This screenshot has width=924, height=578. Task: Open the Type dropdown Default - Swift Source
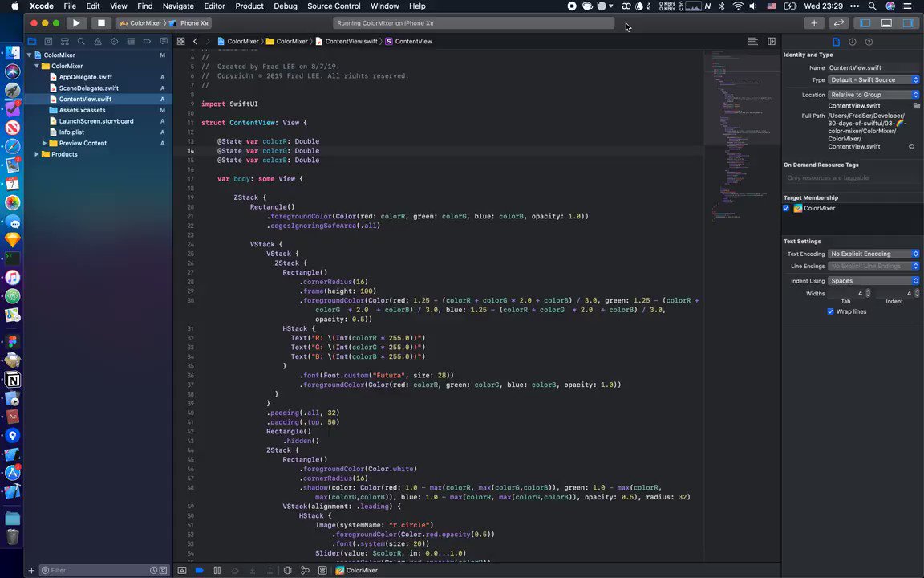coord(873,79)
